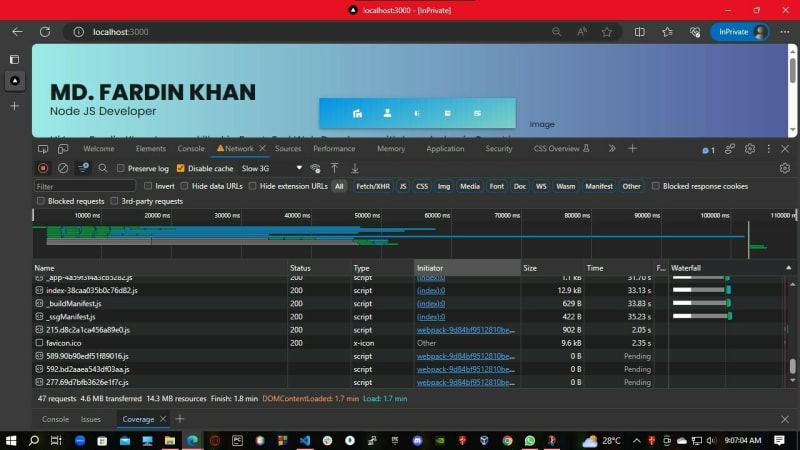Check Hide extension URLs

tap(253, 186)
